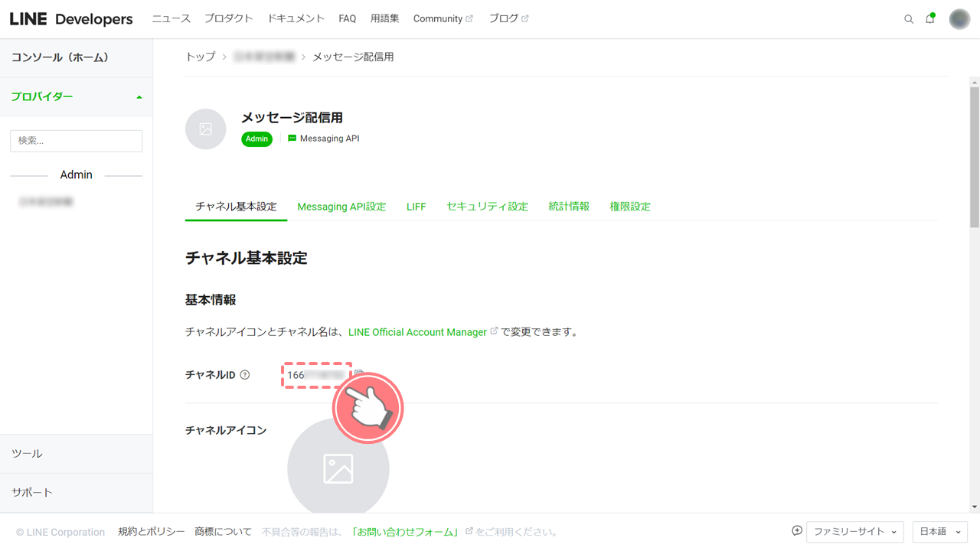Click the メッセージ配信用 breadcrumb text
Screen dimensions: 980x551
(x=353, y=57)
